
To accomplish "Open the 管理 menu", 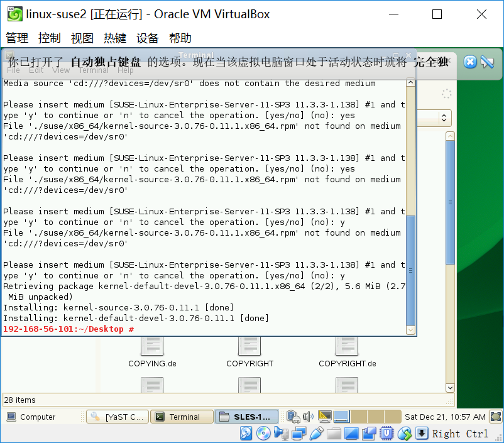I will [17, 38].
